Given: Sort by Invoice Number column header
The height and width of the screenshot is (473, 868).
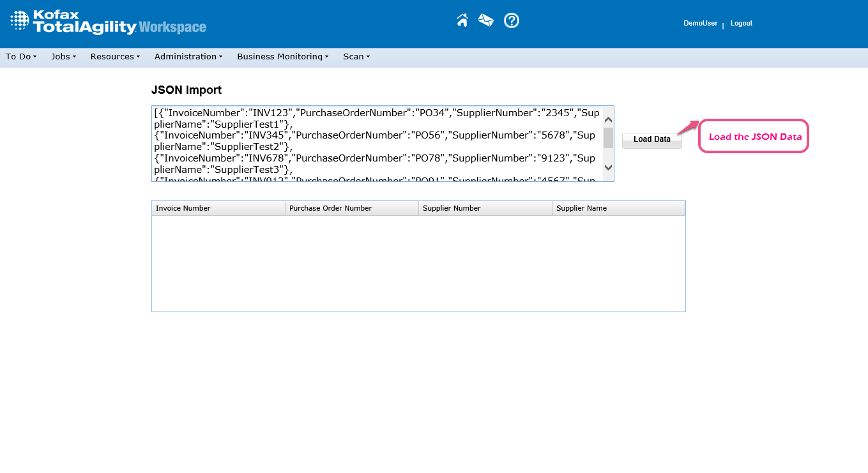Looking at the screenshot, I should 218,208.
